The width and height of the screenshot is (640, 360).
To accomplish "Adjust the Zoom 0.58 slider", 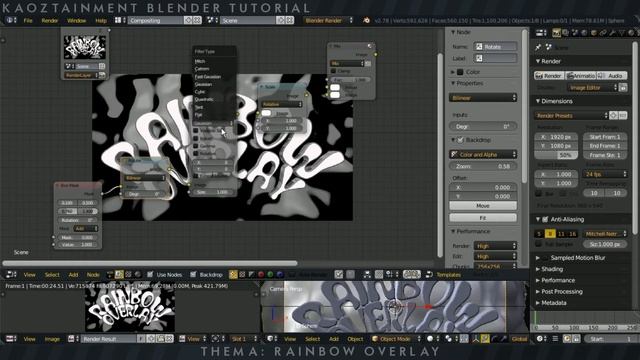I will [x=483, y=167].
